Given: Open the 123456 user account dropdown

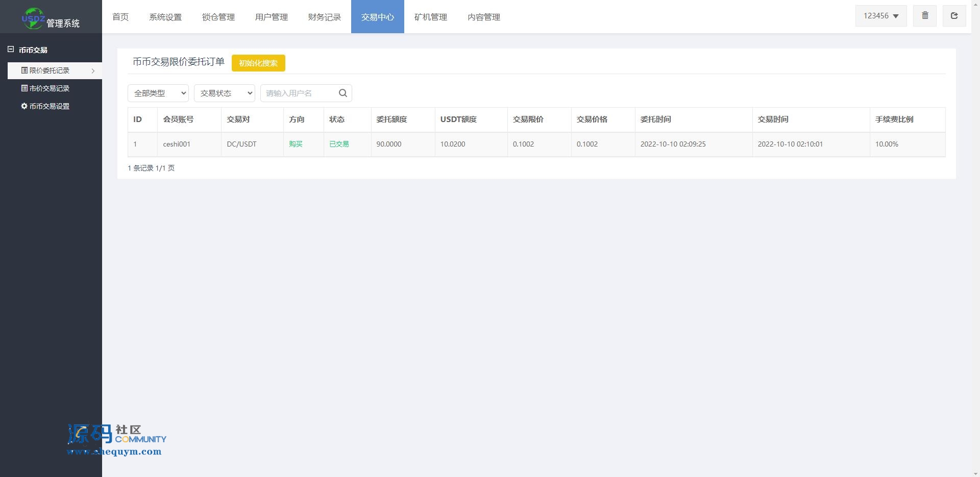Looking at the screenshot, I should [881, 16].
